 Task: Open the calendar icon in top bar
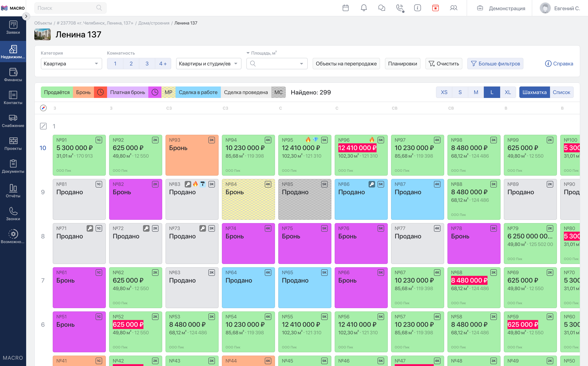pos(346,8)
